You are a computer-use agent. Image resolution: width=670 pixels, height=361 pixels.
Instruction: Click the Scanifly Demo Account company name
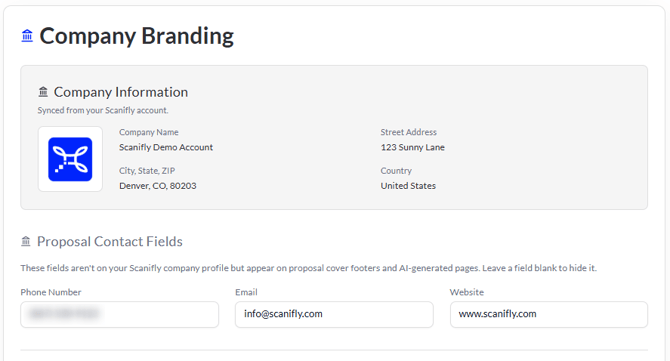pyautogui.click(x=166, y=147)
